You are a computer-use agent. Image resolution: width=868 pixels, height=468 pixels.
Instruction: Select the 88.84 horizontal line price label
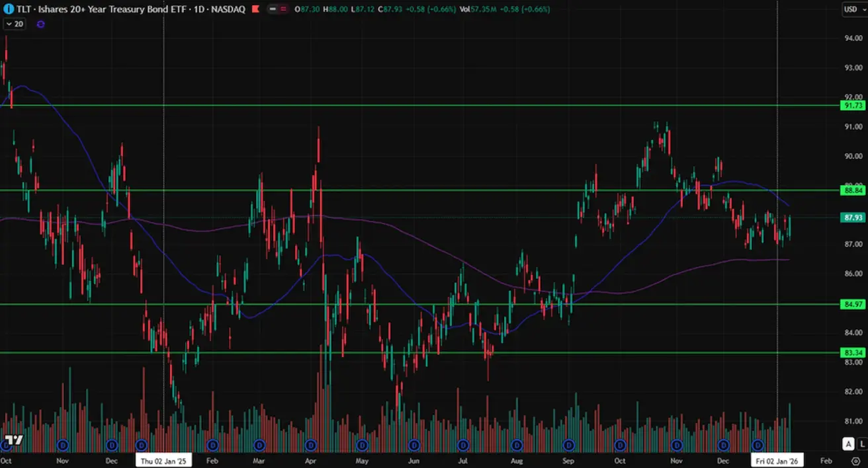click(852, 190)
